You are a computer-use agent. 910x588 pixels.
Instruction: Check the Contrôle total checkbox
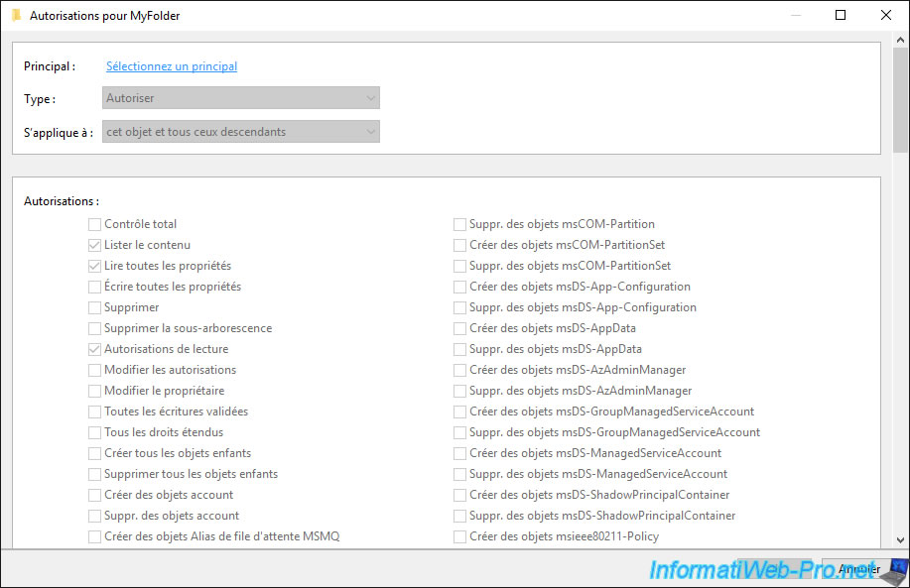point(94,224)
